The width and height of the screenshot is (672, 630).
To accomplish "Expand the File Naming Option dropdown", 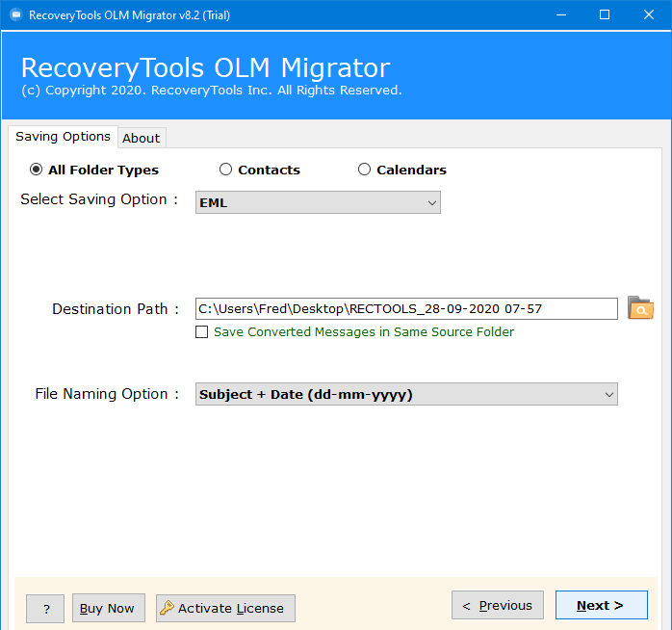I will pyautogui.click(x=406, y=394).
